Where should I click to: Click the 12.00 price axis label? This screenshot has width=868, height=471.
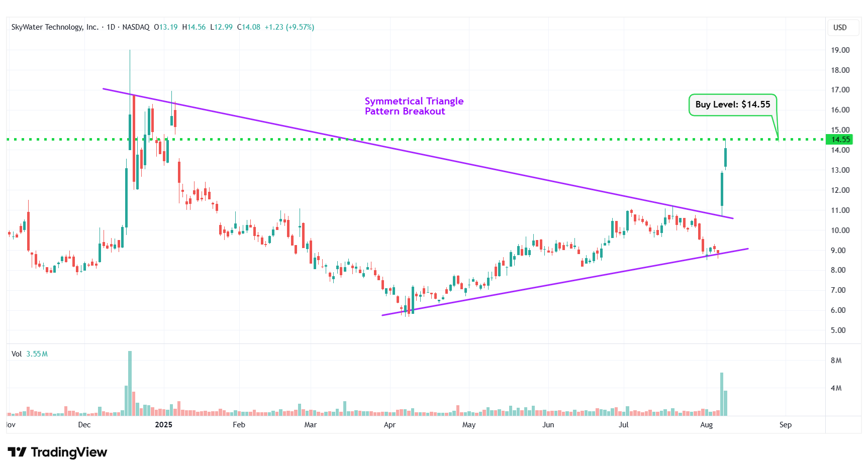click(840, 190)
